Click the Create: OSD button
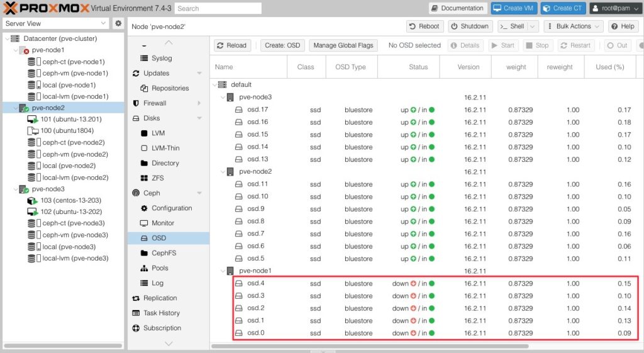Screen dimensions: 644x353 [x=282, y=45]
